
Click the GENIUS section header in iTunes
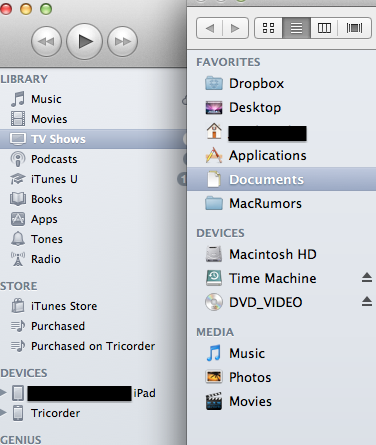tap(21, 440)
